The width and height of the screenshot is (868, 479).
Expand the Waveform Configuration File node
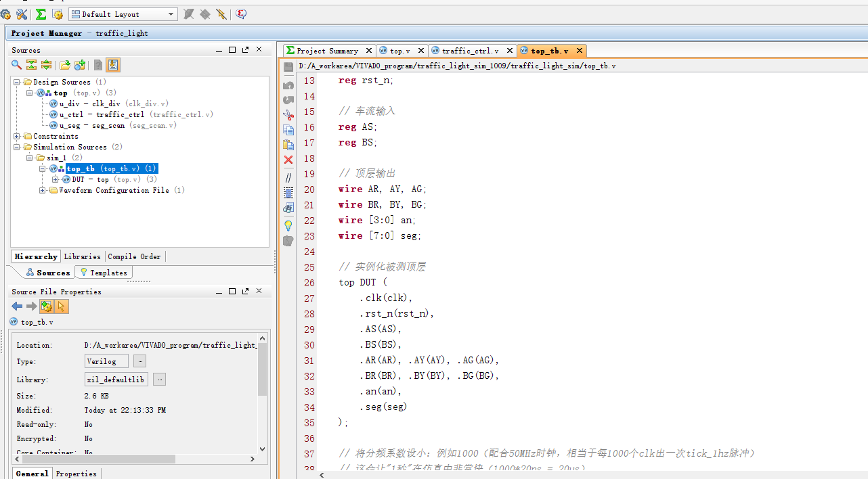(43, 190)
